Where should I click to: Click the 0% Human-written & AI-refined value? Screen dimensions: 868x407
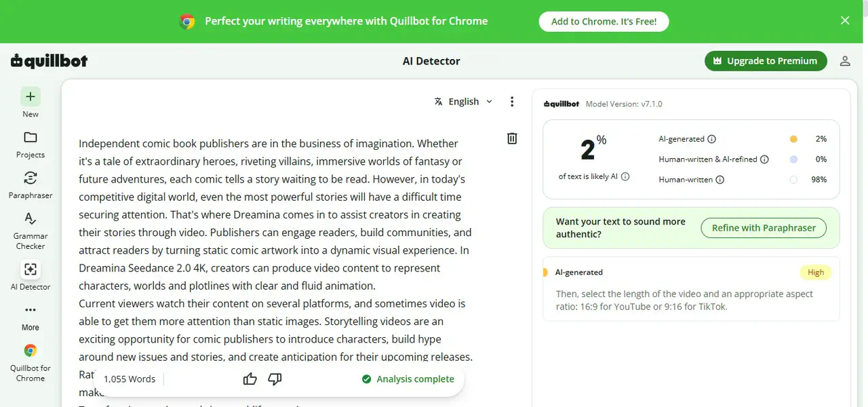tap(821, 159)
